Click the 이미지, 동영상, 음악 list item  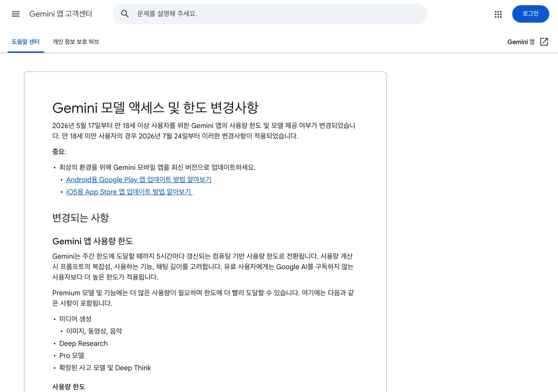tap(94, 331)
